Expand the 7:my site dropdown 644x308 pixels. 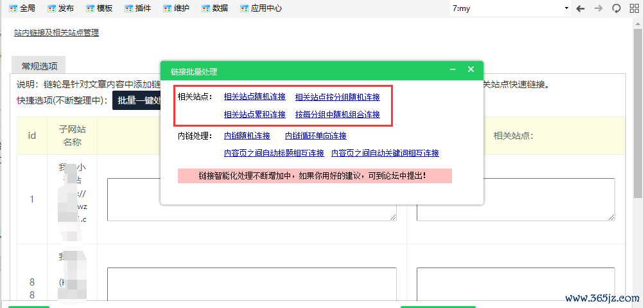510,8
